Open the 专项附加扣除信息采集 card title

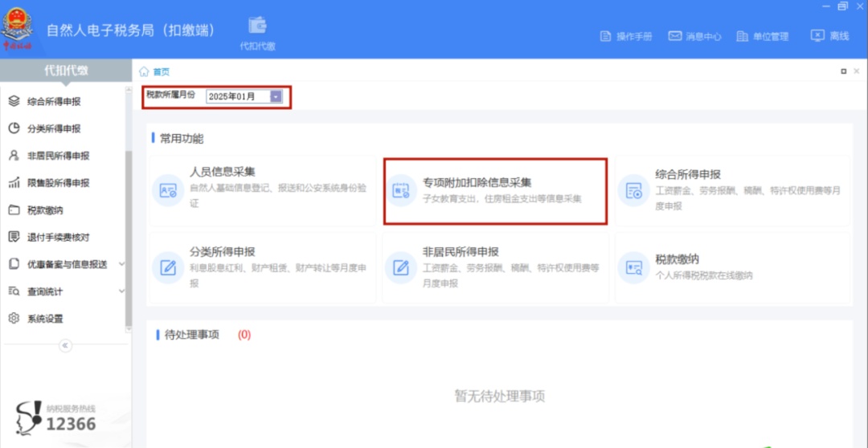tap(477, 182)
